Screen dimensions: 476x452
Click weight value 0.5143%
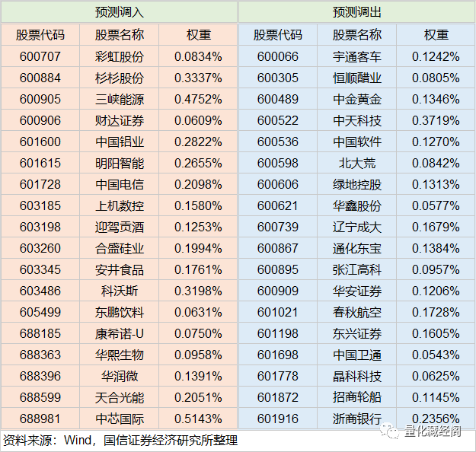pos(198,419)
